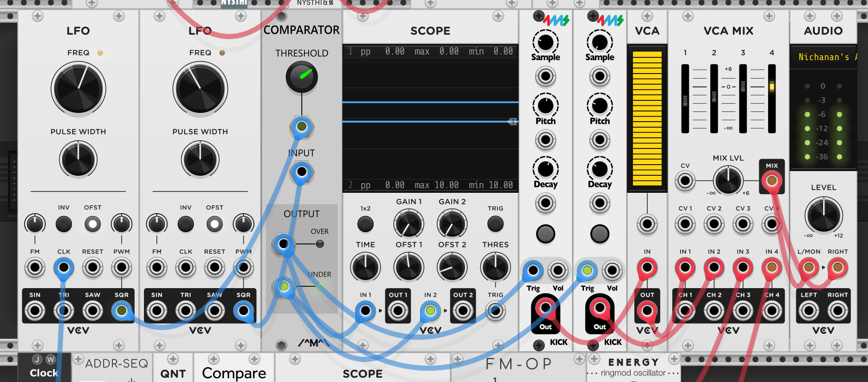
Task: Click VCA MIX CH 4 output jack
Action: tap(771, 311)
